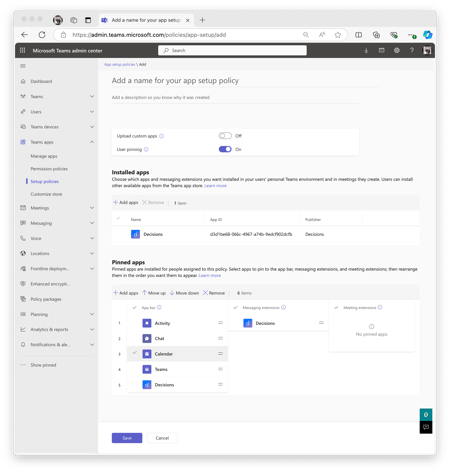Screen dimensions: 450x472
Task: Select all installed apps header checkmark
Action: point(118,219)
